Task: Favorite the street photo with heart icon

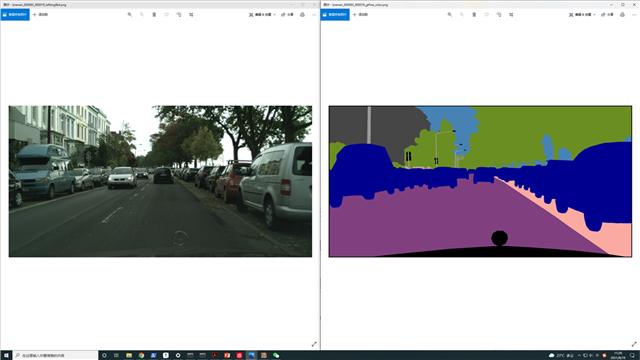Action: tap(167, 15)
